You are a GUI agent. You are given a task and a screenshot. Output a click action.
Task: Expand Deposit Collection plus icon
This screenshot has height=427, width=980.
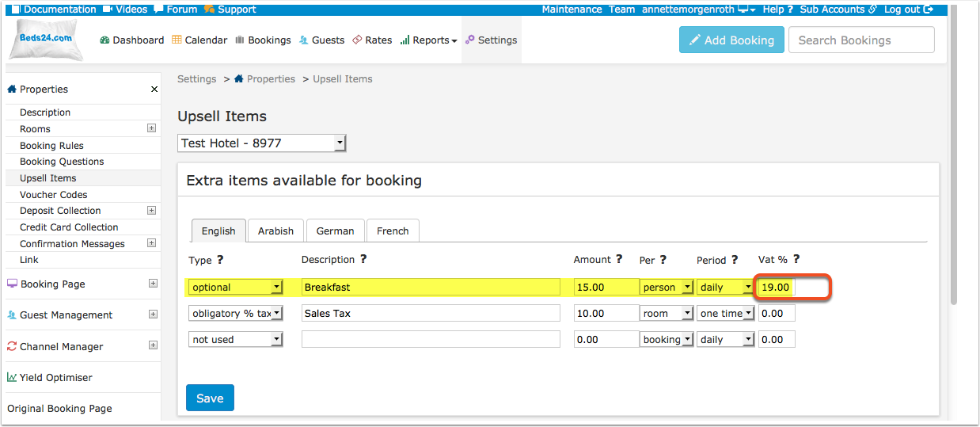[151, 211]
